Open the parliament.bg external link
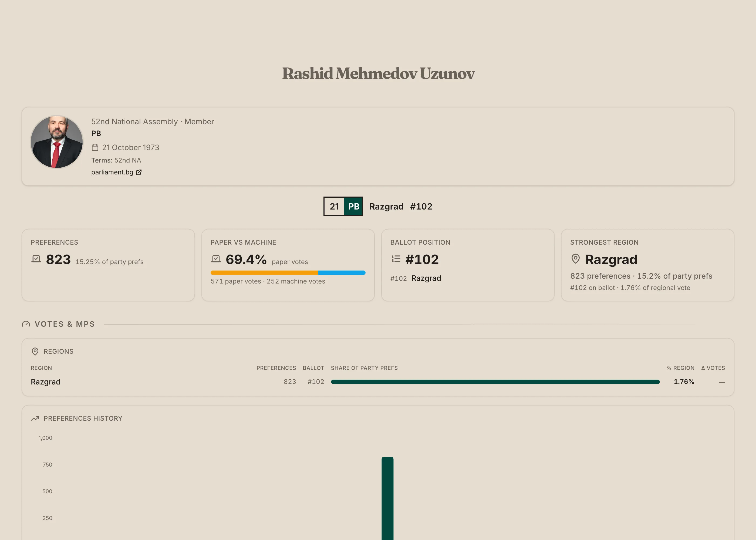The width and height of the screenshot is (756, 540). tap(116, 172)
